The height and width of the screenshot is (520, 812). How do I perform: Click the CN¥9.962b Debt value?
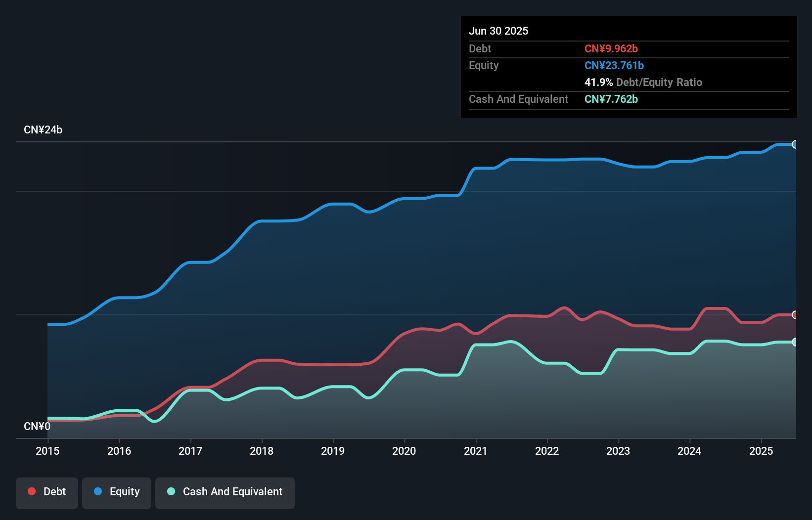click(611, 48)
